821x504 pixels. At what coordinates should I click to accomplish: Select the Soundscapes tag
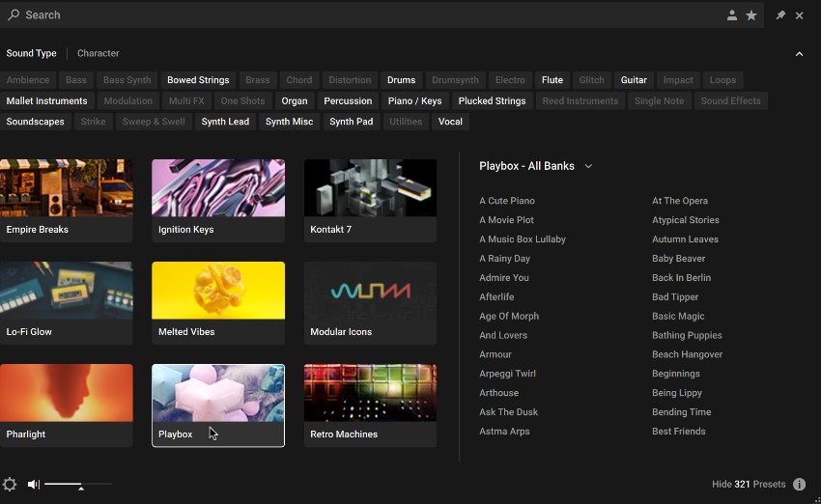35,122
